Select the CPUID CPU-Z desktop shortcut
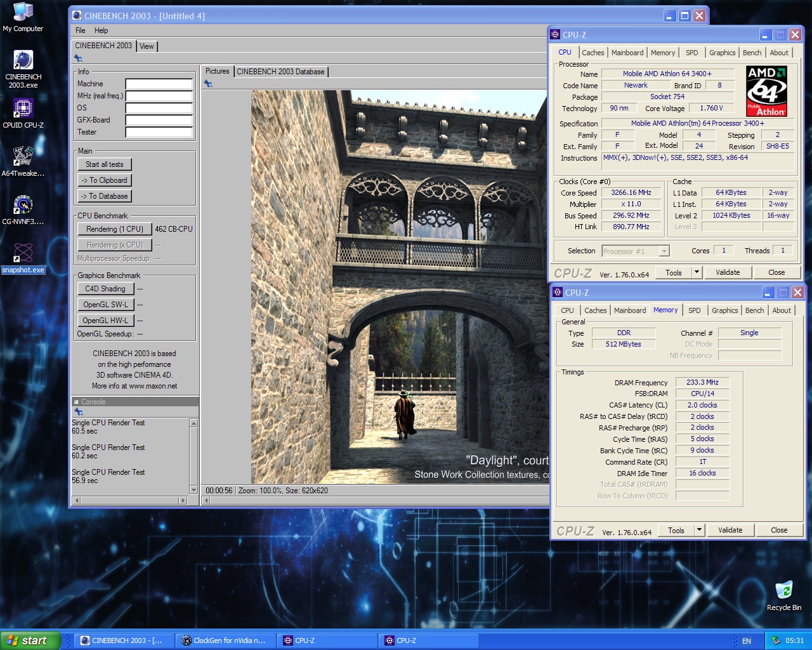 coord(23,113)
